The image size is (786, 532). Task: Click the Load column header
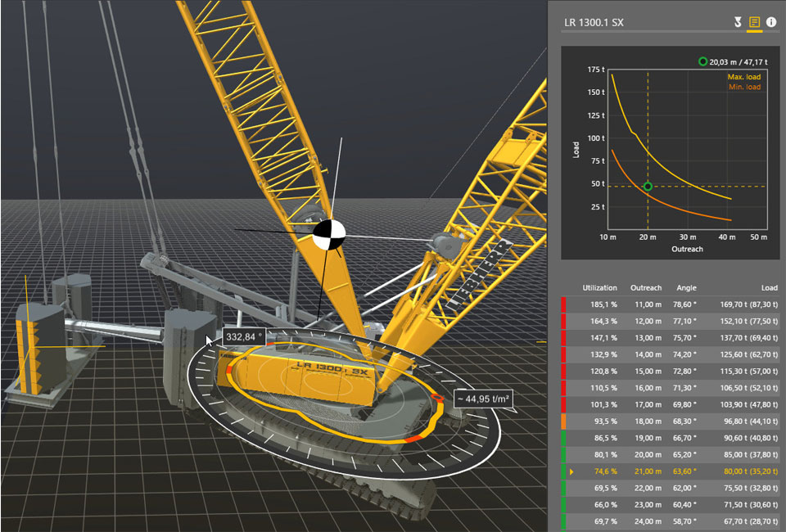768,288
